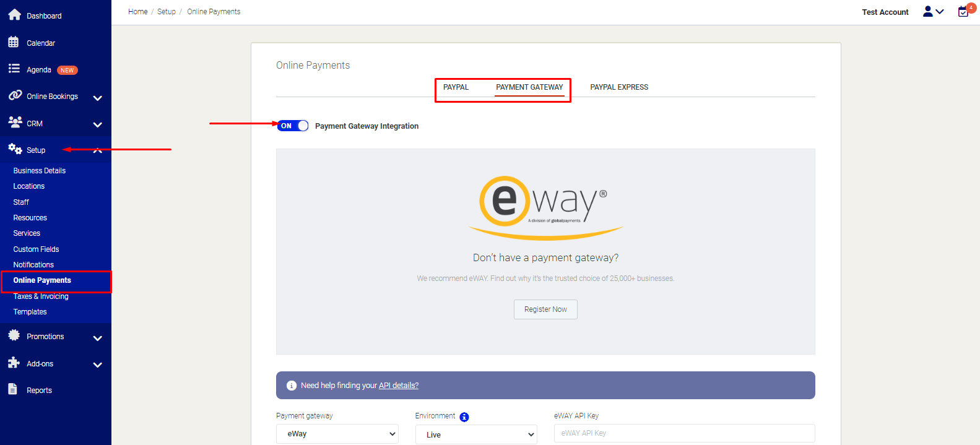Click the Add-ons puzzle piece icon

tap(14, 363)
